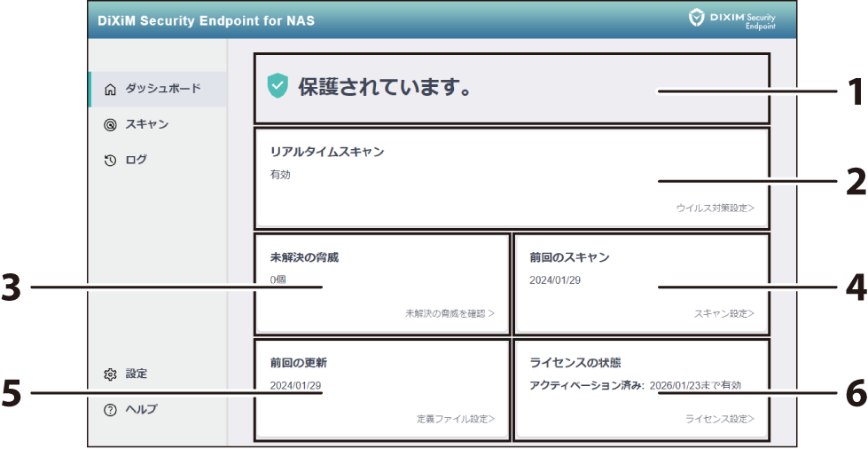The image size is (868, 449).
Task: Select the ログ menu label
Action: click(136, 161)
